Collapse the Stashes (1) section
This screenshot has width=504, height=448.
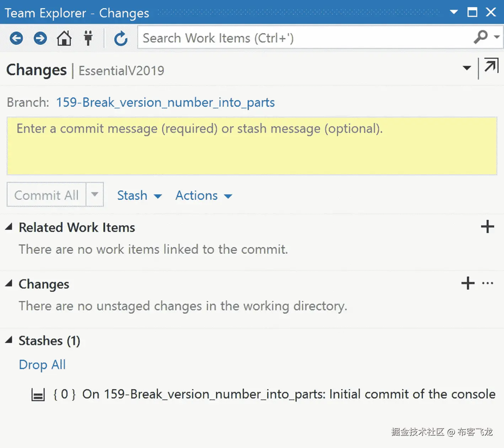9,340
